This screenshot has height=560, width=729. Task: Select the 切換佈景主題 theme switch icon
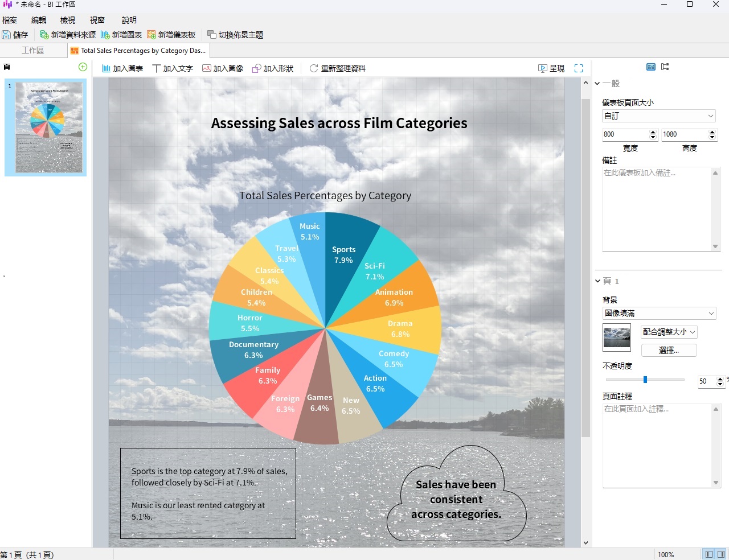click(211, 34)
